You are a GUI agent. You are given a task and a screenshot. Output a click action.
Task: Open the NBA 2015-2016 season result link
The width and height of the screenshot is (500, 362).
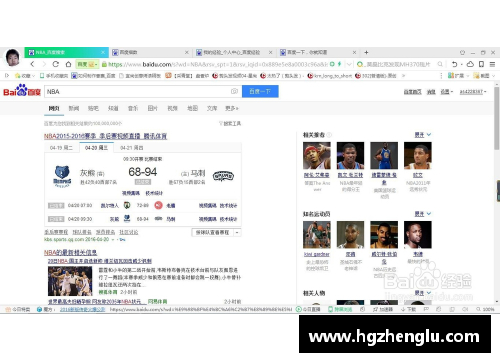click(x=105, y=136)
